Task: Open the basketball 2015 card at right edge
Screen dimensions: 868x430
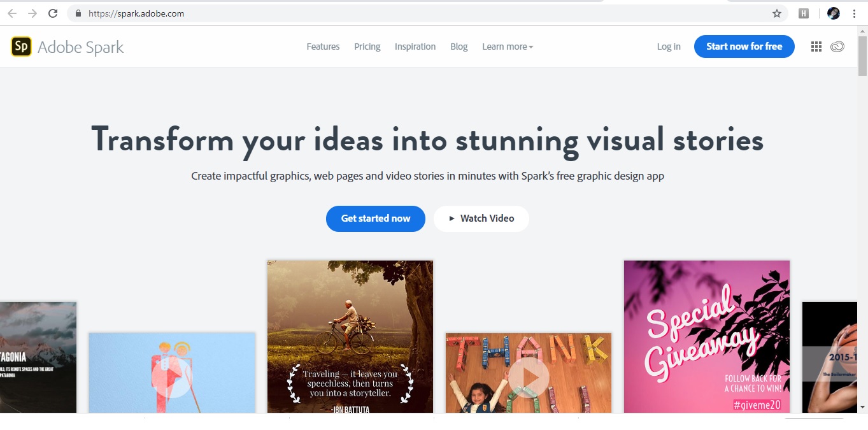Action: point(830,357)
